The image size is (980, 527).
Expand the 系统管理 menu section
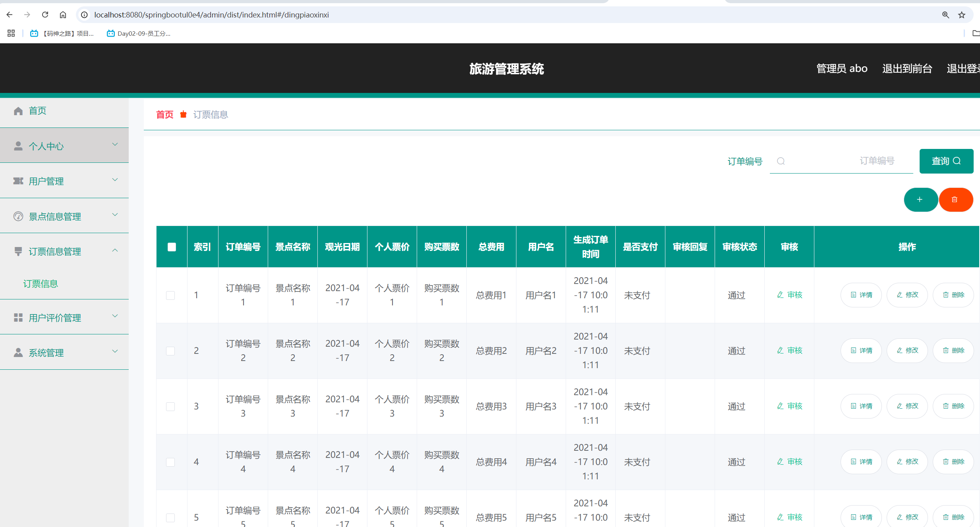[115, 351]
